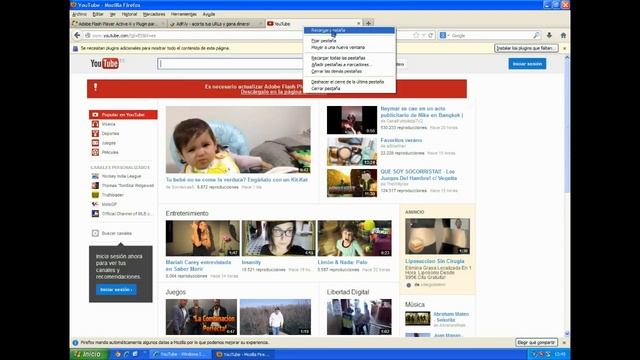Click the Música sidebar icon

coord(95,124)
